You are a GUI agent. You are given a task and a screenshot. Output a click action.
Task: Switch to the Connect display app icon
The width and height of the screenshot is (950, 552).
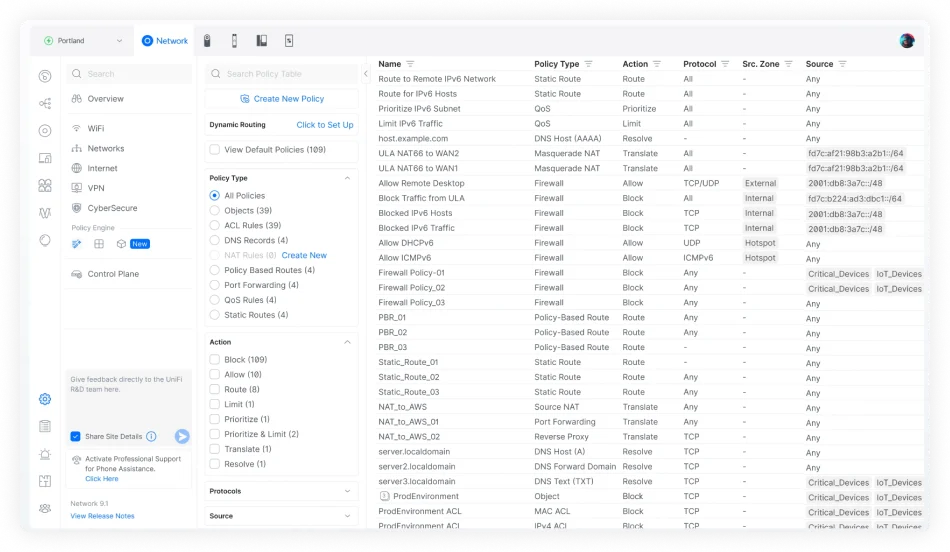pyautogui.click(x=289, y=41)
